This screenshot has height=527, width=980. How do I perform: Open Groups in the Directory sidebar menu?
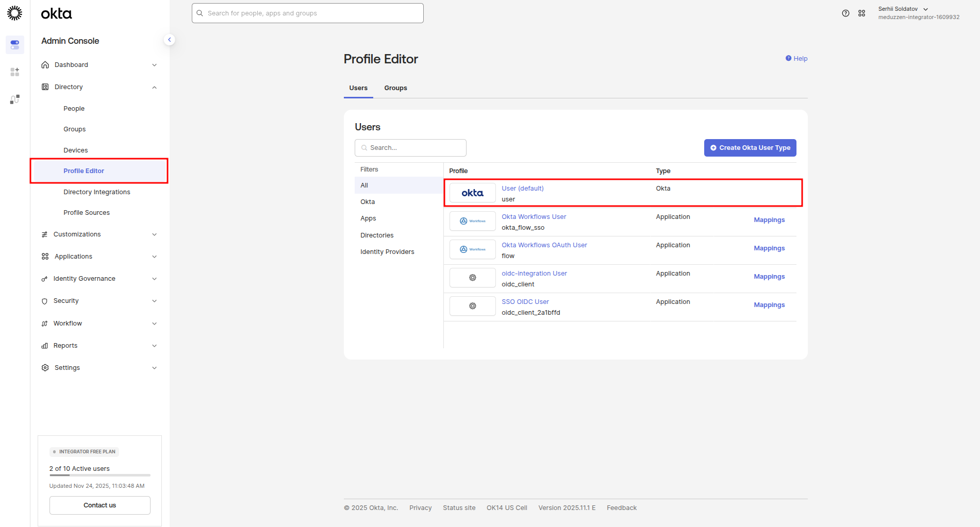74,129
